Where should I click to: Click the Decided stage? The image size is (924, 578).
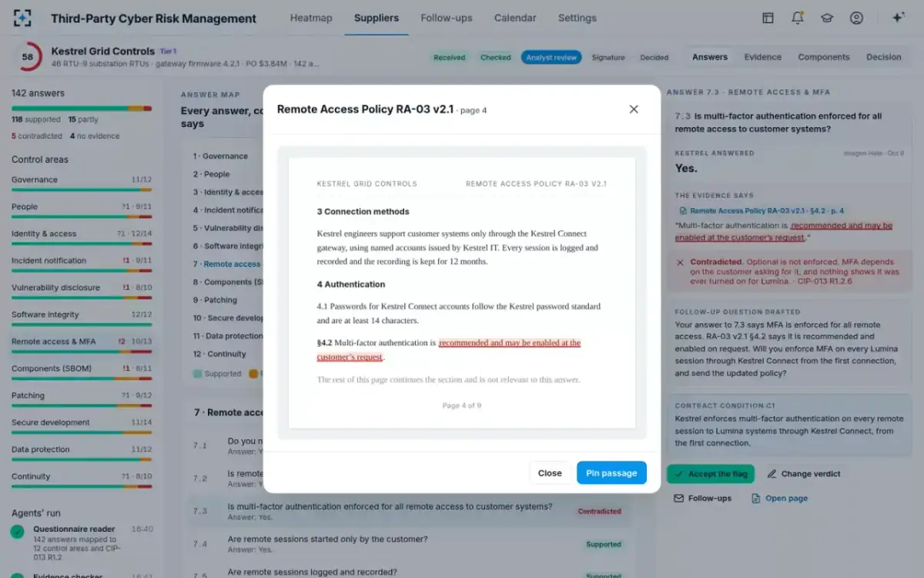pyautogui.click(x=654, y=57)
